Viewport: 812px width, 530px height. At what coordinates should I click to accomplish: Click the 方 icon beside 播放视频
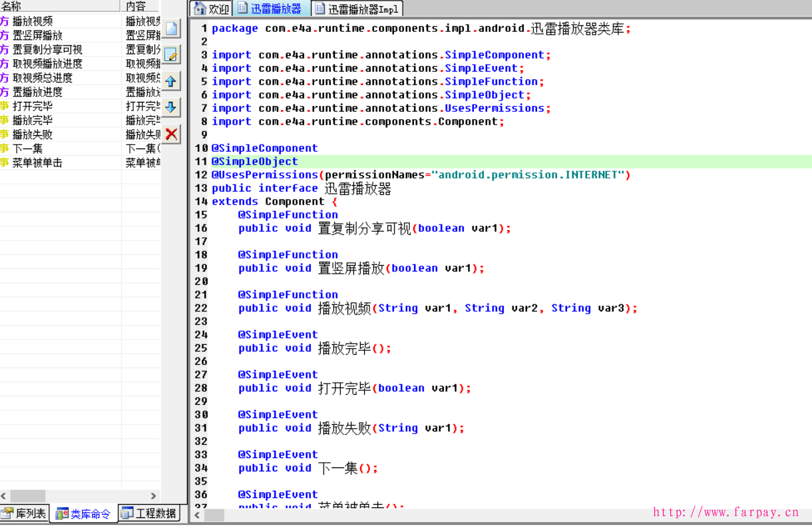5,21
